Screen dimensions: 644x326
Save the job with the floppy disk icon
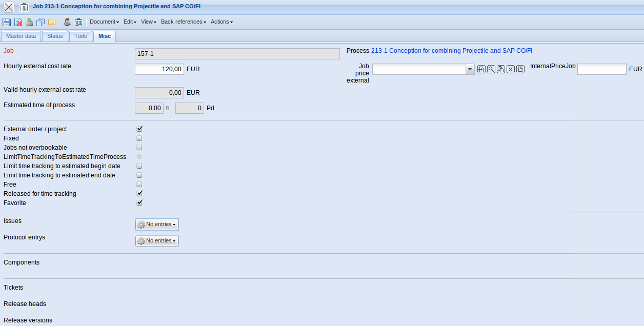point(7,22)
